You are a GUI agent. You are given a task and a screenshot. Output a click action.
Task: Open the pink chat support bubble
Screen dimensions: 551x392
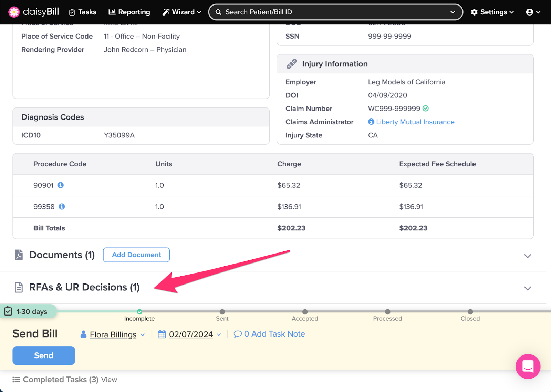(528, 367)
